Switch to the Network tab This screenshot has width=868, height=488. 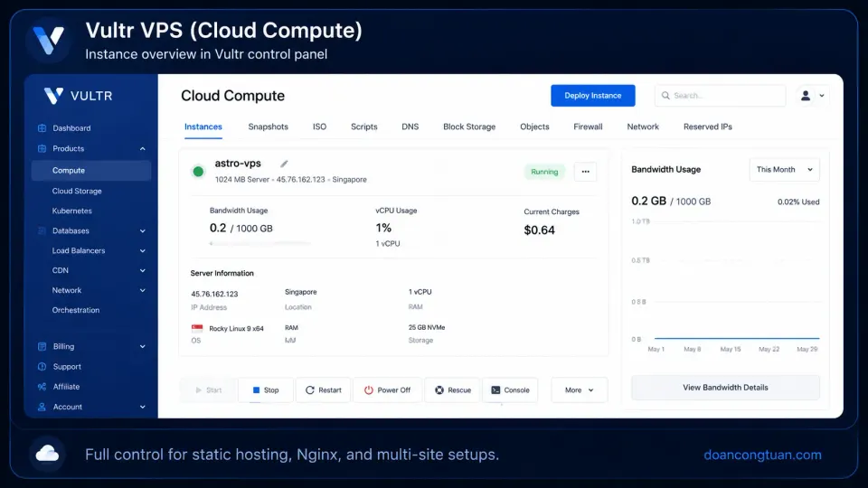(x=643, y=127)
